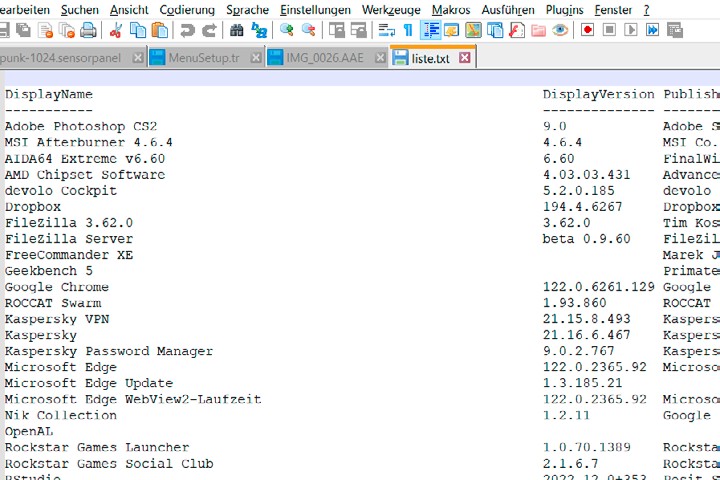Toggle show all characters pilcrow icon
This screenshot has height=480, width=720.
(408, 31)
